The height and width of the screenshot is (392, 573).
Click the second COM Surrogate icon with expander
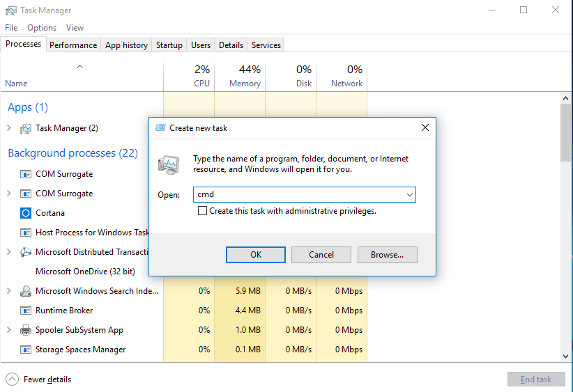point(26,194)
